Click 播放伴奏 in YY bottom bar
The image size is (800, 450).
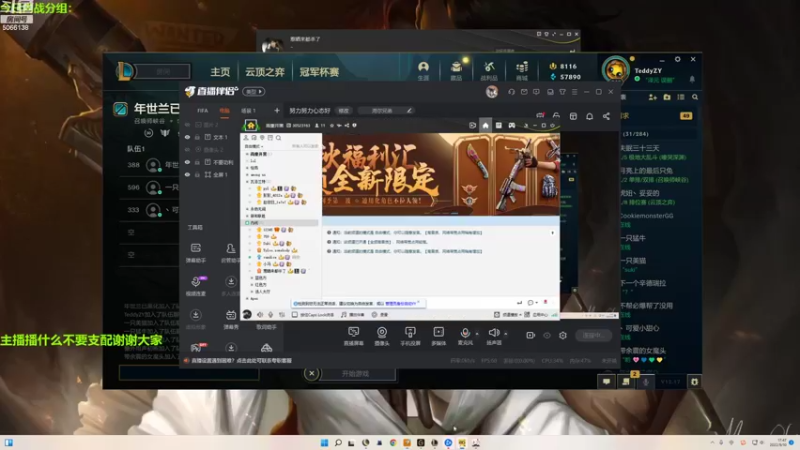[x=353, y=315]
